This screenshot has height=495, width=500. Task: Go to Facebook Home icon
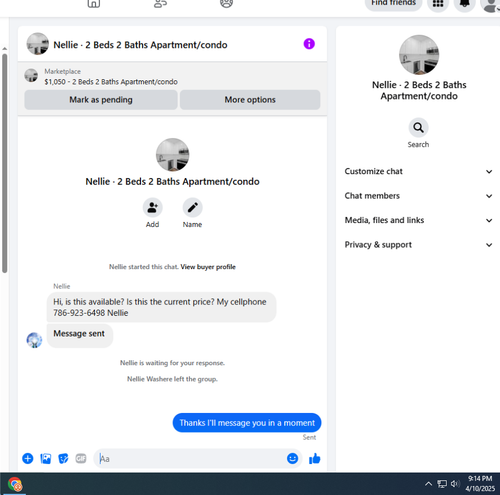click(94, 3)
